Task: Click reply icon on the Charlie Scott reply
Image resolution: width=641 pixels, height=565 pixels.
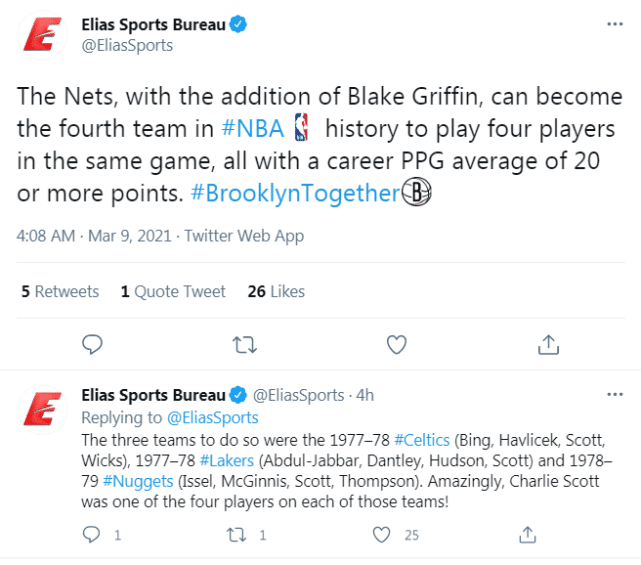Action: pos(92,535)
